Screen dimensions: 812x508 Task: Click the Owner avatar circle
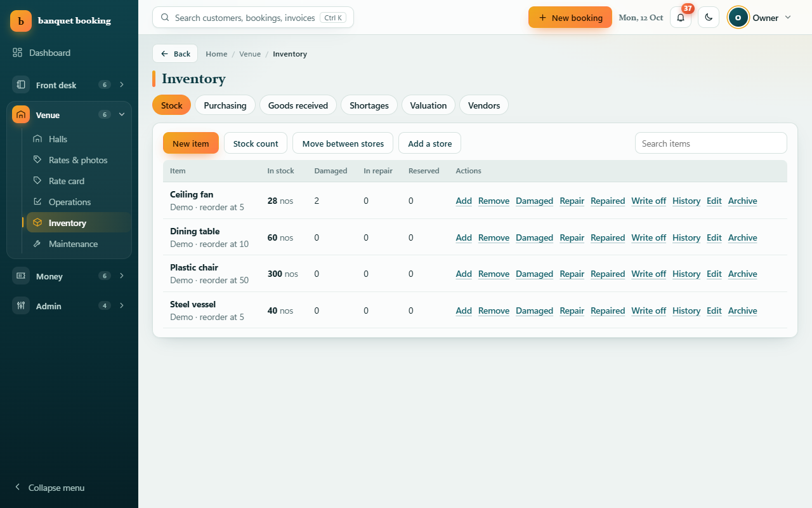738,17
